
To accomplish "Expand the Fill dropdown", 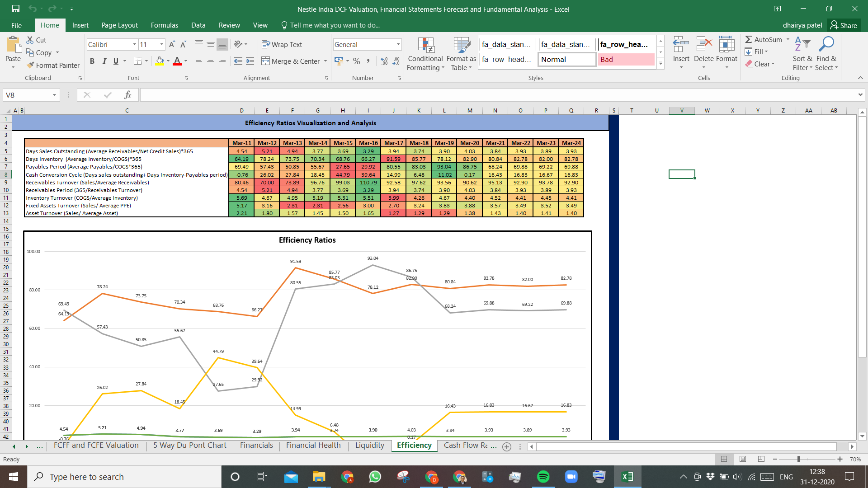I will point(766,52).
